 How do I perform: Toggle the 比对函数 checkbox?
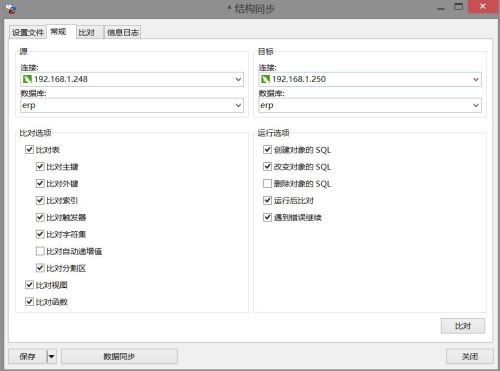(29, 302)
